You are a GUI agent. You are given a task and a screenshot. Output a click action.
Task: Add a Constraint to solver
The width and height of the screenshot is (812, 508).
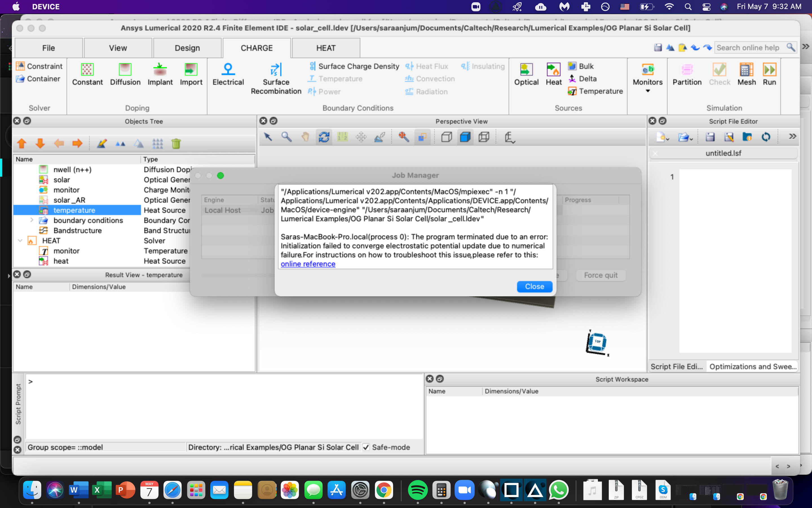point(39,66)
